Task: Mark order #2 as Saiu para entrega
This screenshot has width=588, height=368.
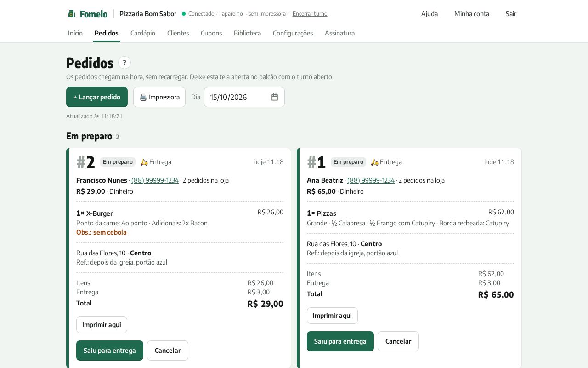Action: tap(110, 351)
